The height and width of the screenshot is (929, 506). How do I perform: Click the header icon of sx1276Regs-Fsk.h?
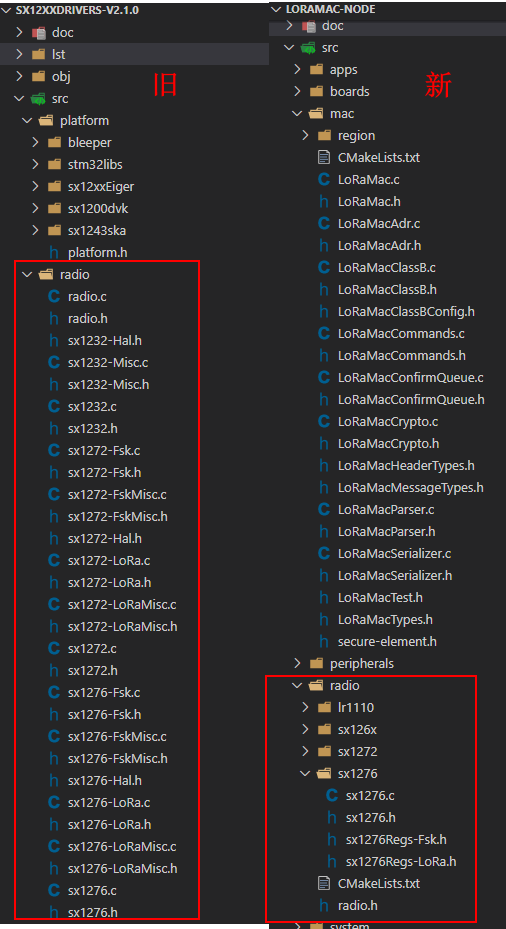click(332, 839)
